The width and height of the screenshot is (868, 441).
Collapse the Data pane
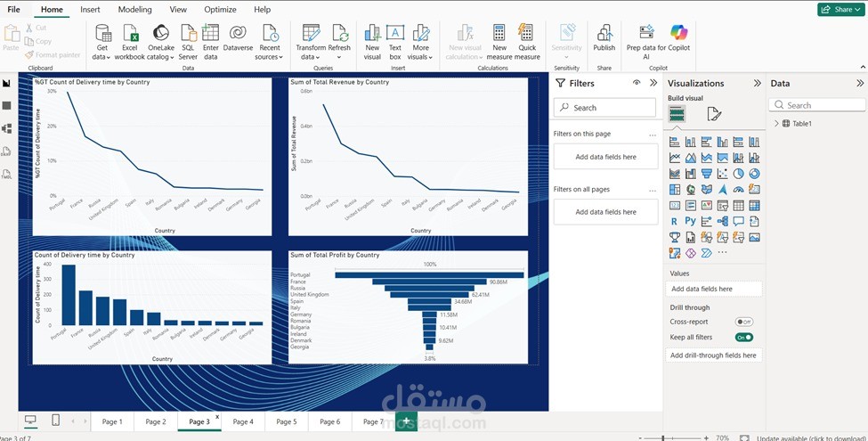860,83
